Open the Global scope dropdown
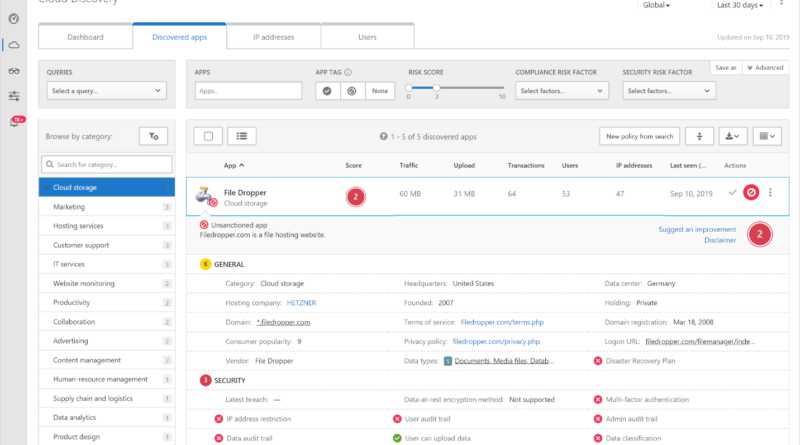 click(x=656, y=5)
